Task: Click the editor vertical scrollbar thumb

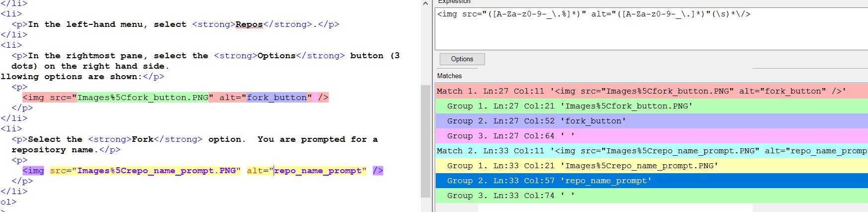Action: [x=425, y=141]
